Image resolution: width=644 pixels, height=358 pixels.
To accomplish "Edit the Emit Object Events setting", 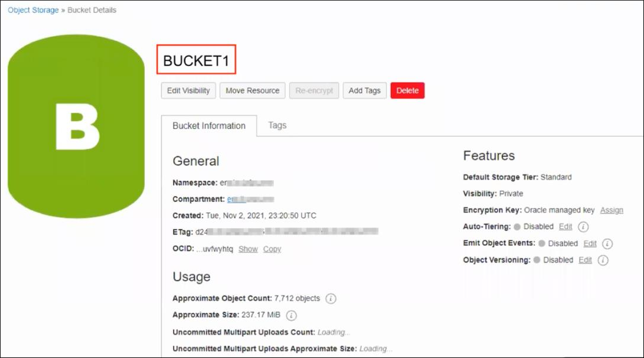I will coord(590,243).
